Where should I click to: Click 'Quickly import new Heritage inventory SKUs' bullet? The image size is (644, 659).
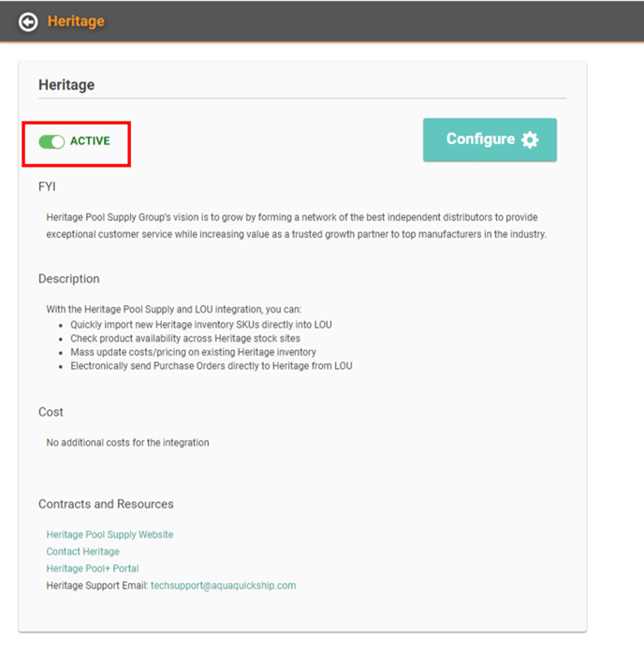coord(201,325)
